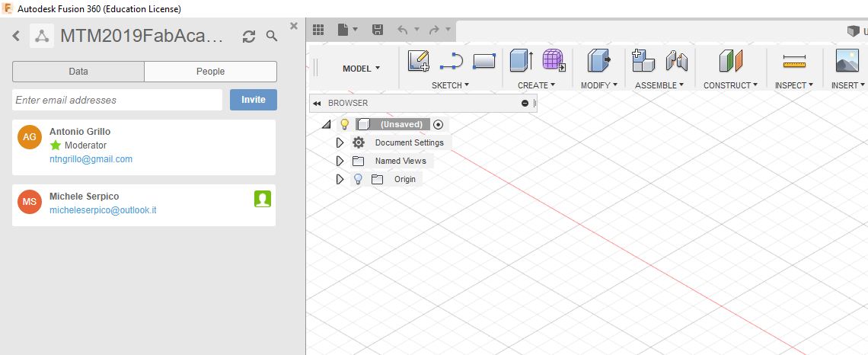
Task: Open micheleserpico@outlook.it email link
Action: 103,210
